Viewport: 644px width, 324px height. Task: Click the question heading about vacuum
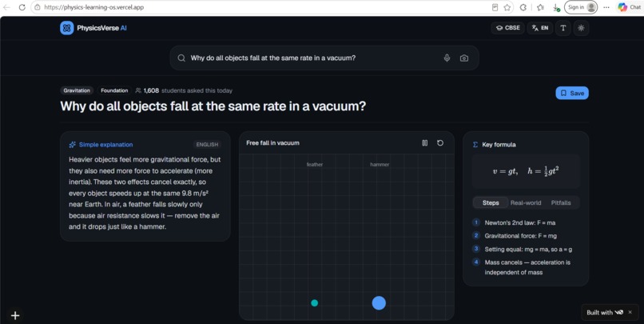[x=213, y=106]
